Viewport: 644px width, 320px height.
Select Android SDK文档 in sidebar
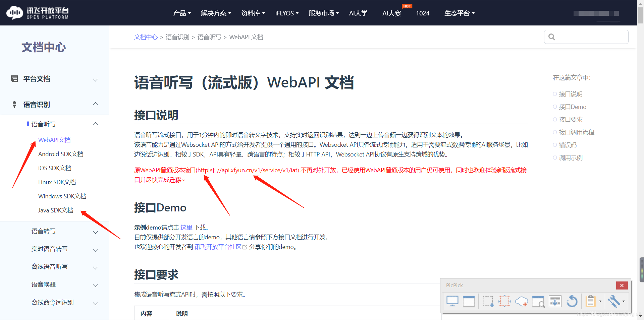click(61, 154)
